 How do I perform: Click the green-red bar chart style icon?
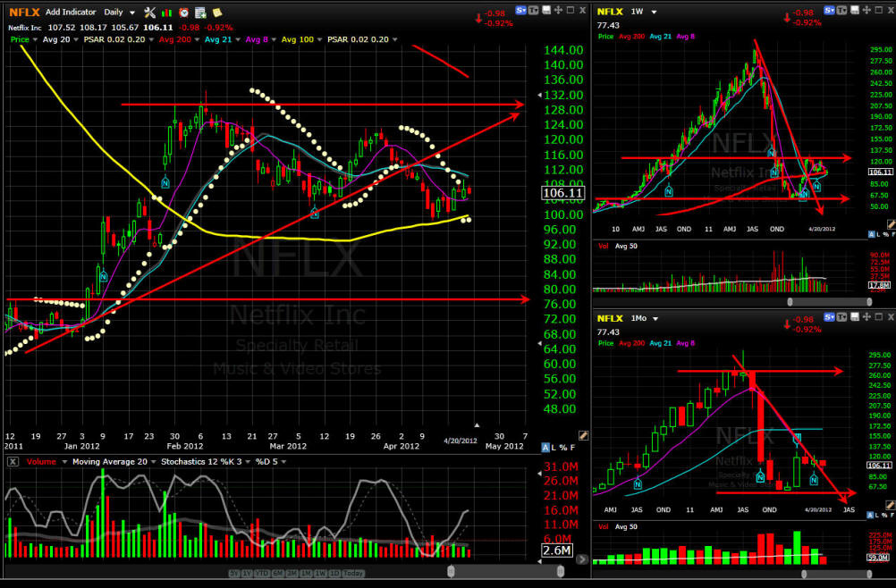[167, 12]
